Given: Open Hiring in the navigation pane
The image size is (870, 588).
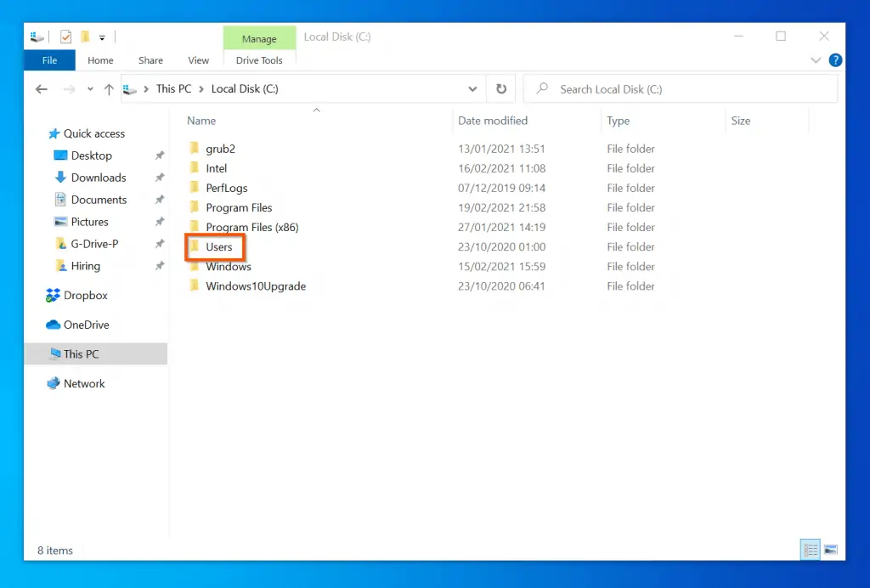Looking at the screenshot, I should tap(77, 266).
